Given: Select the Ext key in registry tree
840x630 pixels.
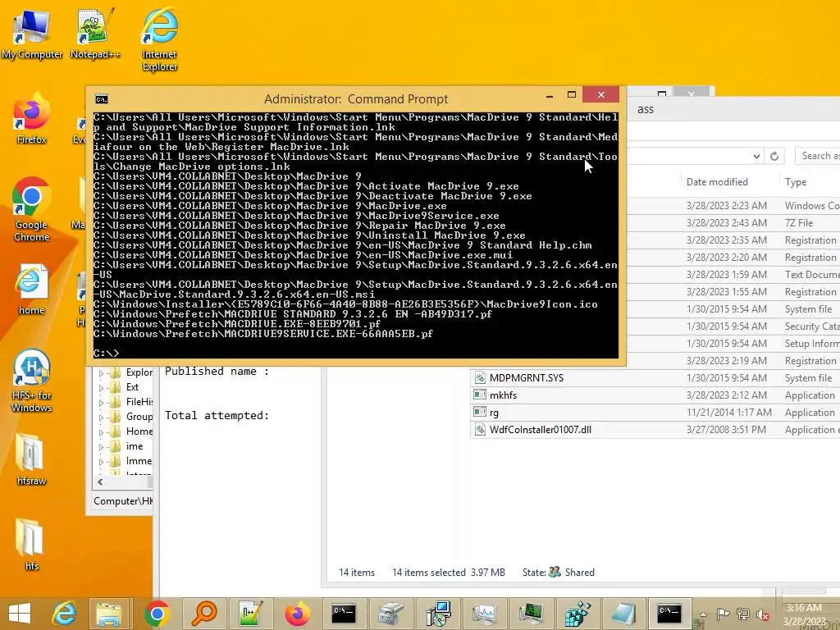Looking at the screenshot, I should click(132, 387).
